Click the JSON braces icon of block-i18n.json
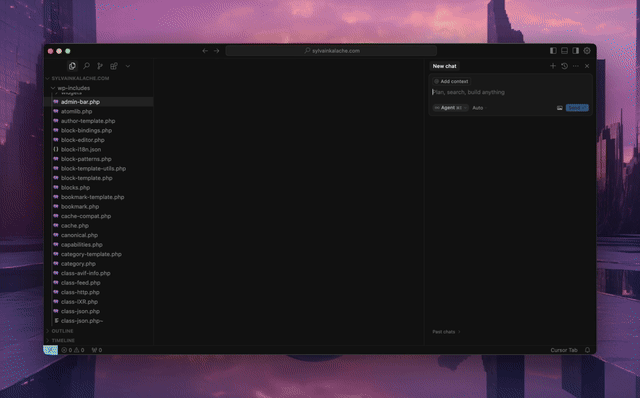 56,149
